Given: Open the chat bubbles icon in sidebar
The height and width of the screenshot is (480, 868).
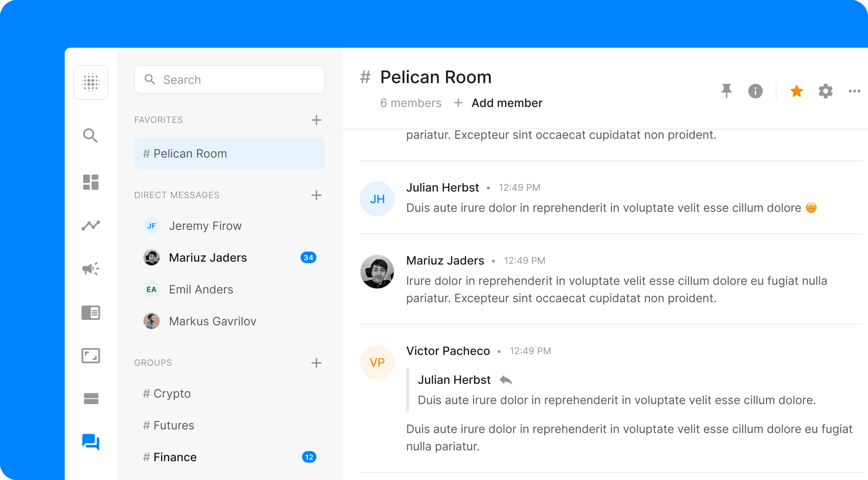Looking at the screenshot, I should [91, 442].
